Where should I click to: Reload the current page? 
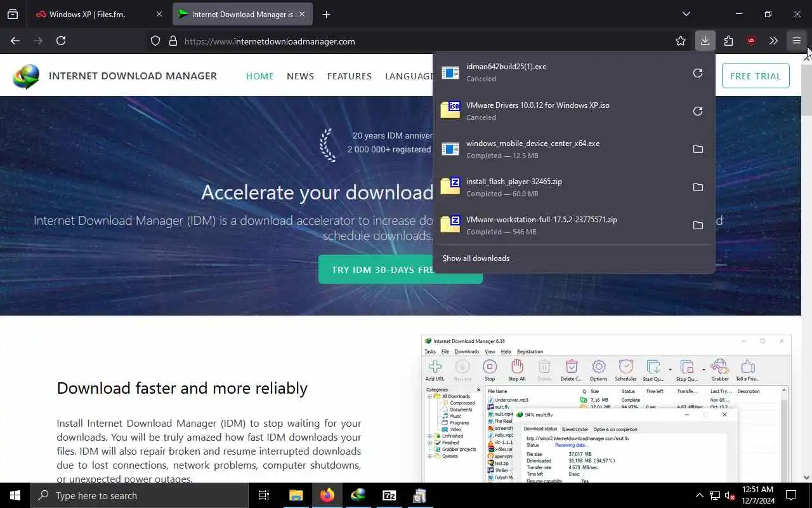point(61,41)
